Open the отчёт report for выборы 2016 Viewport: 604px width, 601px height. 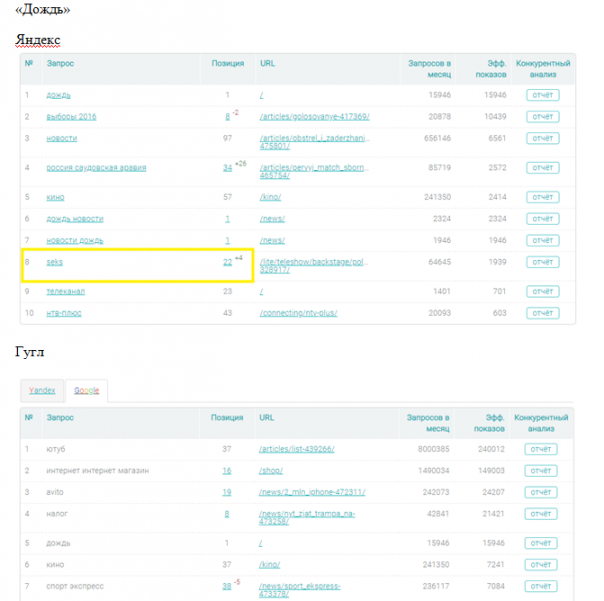tap(542, 117)
